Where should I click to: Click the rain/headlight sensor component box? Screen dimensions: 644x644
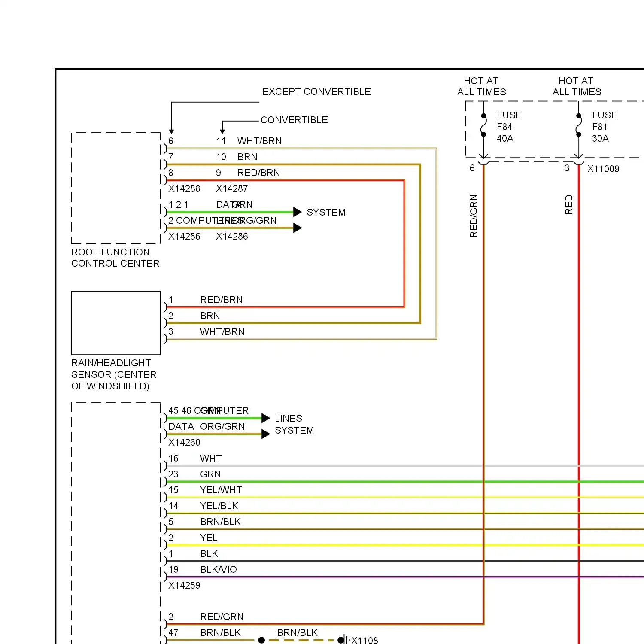(116, 323)
